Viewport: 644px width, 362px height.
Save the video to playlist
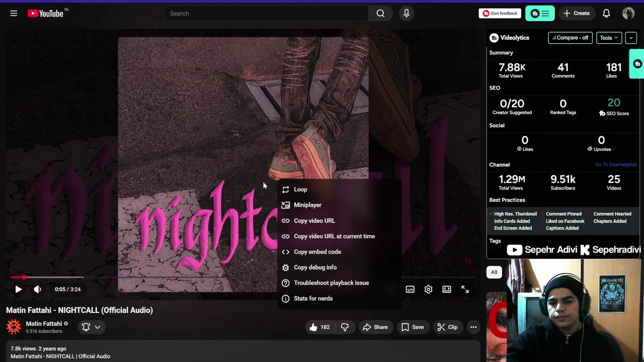click(413, 327)
